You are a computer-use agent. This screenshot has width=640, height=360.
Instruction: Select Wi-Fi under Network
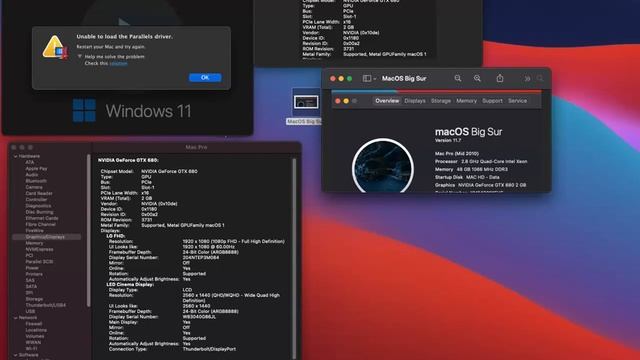tap(31, 349)
